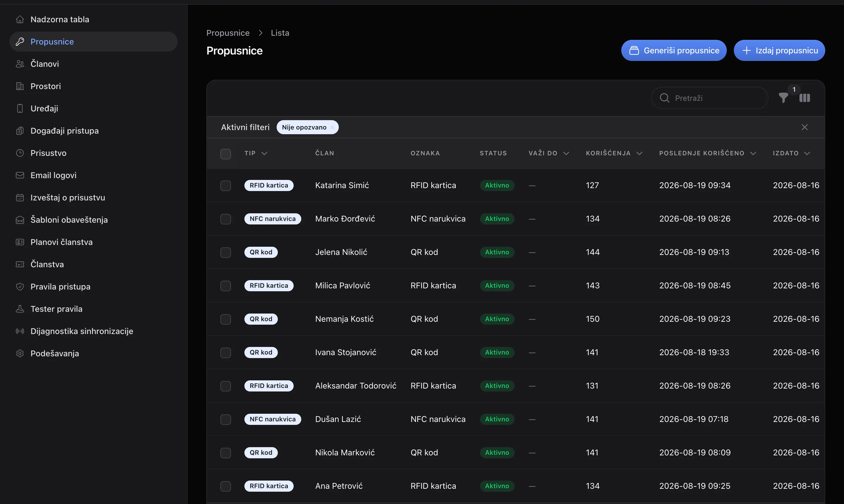Image resolution: width=844 pixels, height=504 pixels.
Task: Click RFID kartica badge for Ana Petrović
Action: click(x=269, y=486)
